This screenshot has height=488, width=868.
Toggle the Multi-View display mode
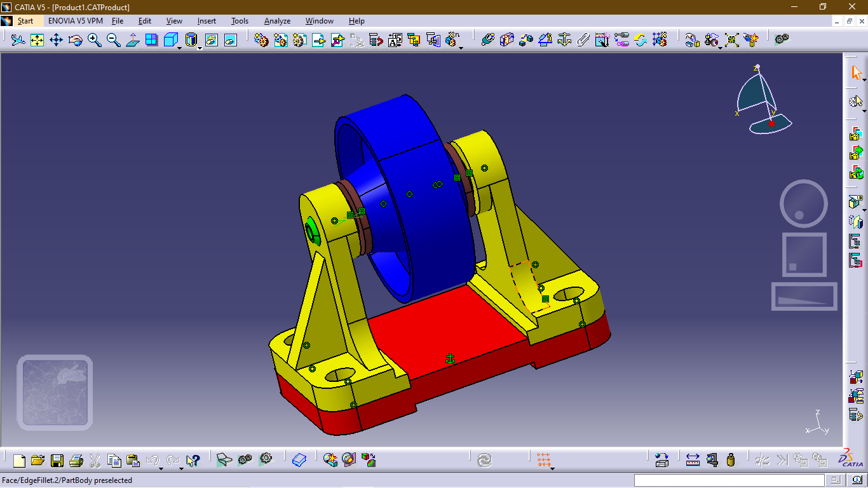(x=152, y=39)
